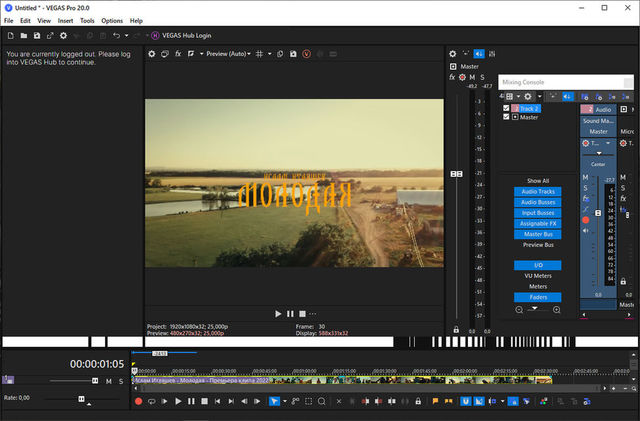The height and width of the screenshot is (421, 640).
Task: Mute the Master bus with M button
Action: [471, 77]
